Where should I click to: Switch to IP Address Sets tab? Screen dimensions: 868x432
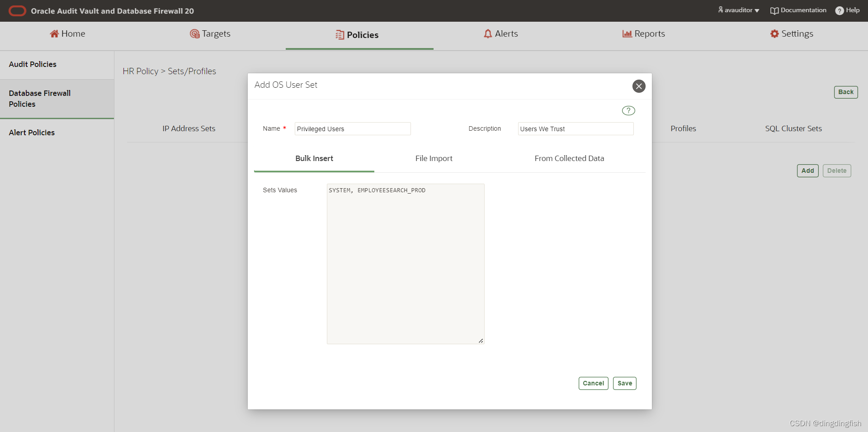(189, 128)
